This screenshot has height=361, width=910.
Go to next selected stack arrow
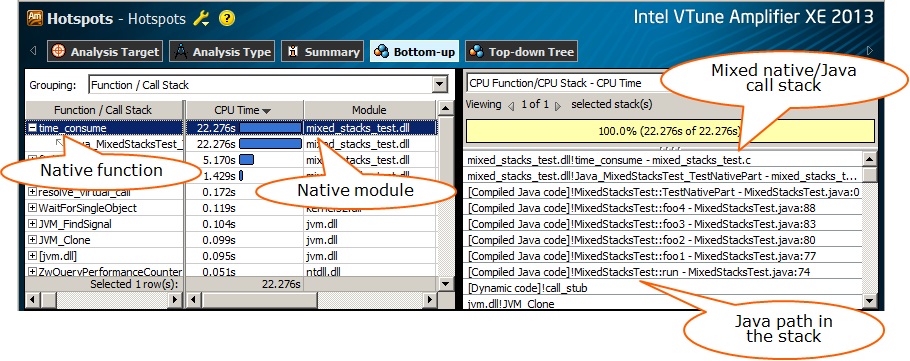(x=558, y=106)
